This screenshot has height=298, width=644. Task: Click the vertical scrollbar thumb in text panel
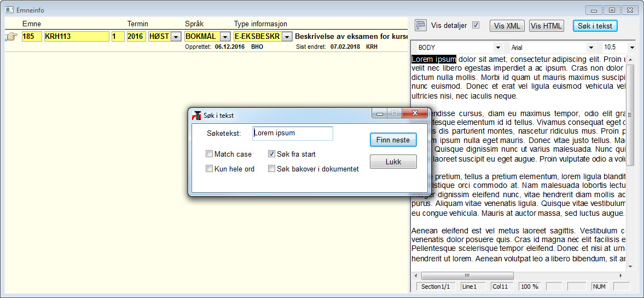631,116
